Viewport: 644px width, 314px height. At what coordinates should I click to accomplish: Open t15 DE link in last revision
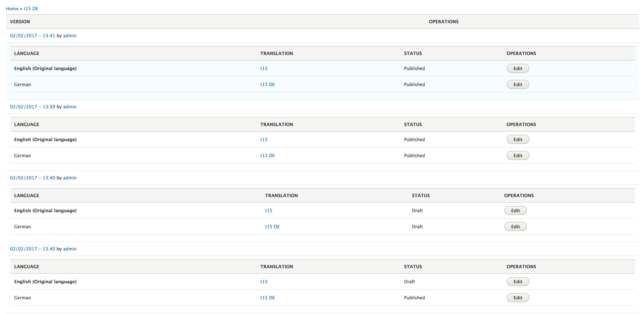267,297
